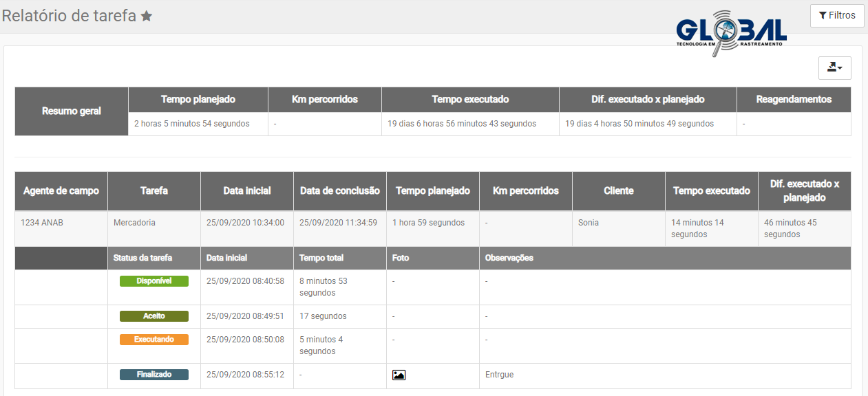
Task: Mark the Relatório de tarefa page as favorite
Action: point(147,16)
